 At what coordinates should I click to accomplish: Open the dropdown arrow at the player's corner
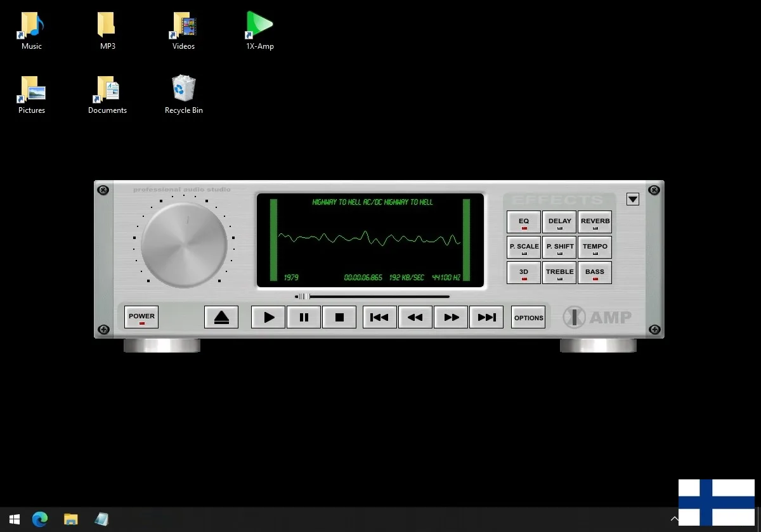(x=632, y=199)
